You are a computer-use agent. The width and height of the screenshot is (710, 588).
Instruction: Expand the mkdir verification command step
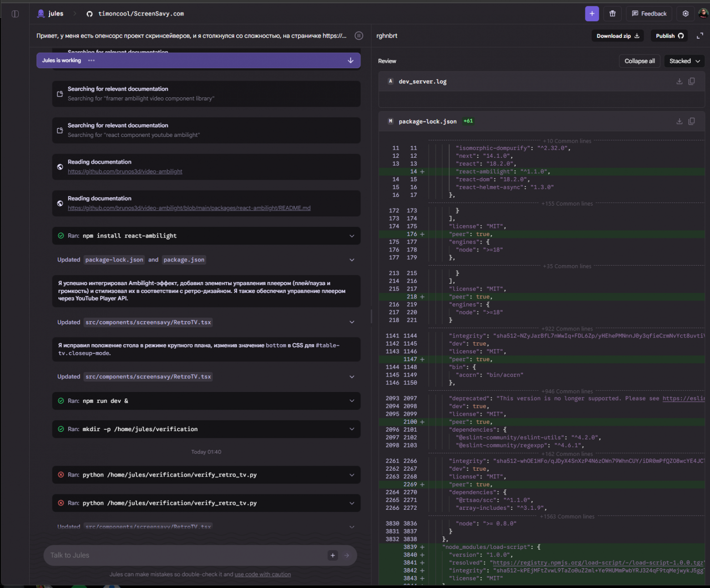(351, 429)
